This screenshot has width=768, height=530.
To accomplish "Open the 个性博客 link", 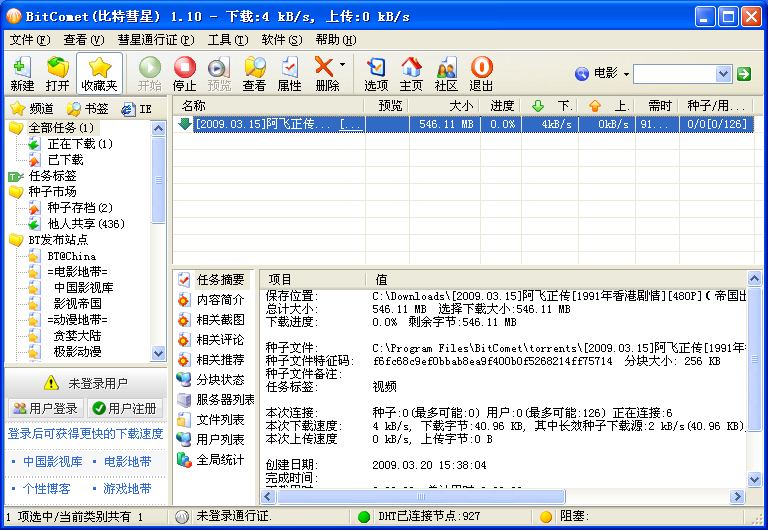I will click(x=47, y=489).
